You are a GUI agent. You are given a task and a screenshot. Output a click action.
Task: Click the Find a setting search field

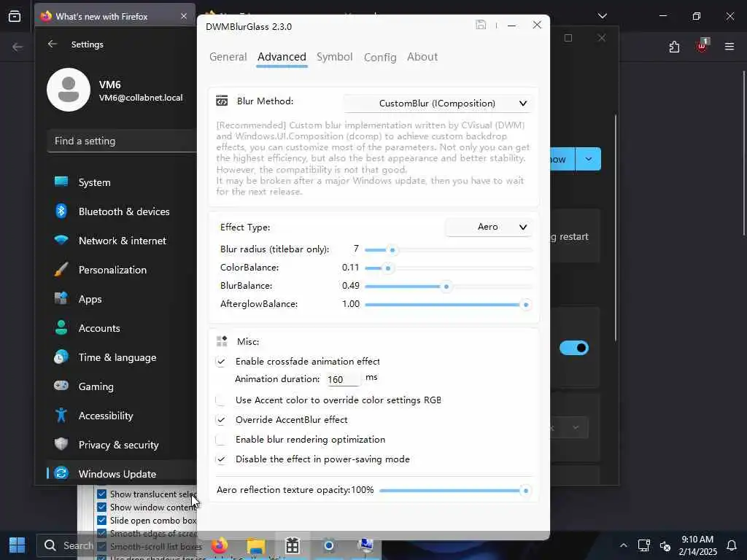click(x=122, y=141)
